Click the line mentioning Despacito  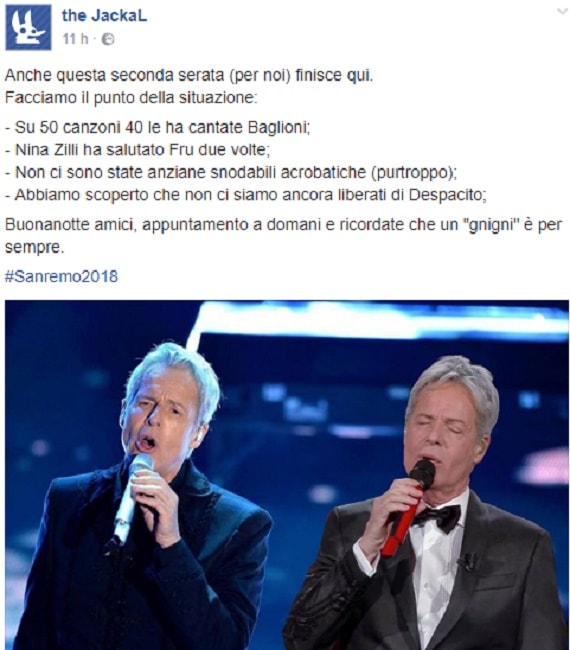click(245, 194)
